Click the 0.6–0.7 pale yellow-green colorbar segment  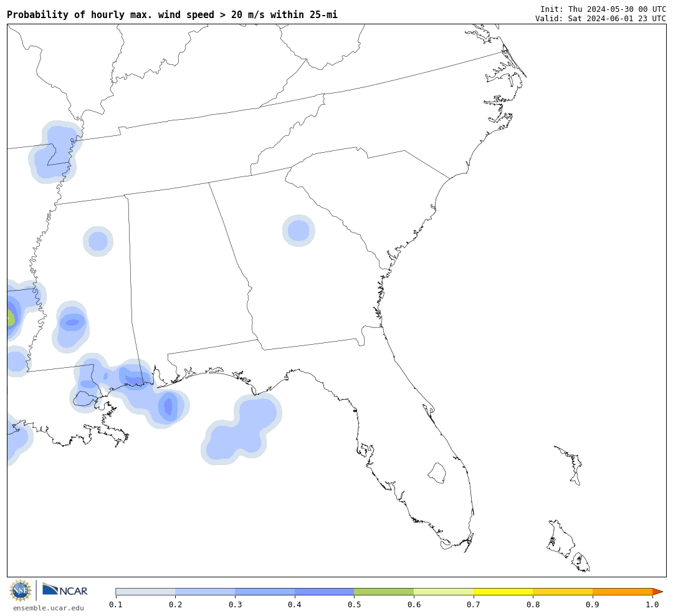pos(444,592)
